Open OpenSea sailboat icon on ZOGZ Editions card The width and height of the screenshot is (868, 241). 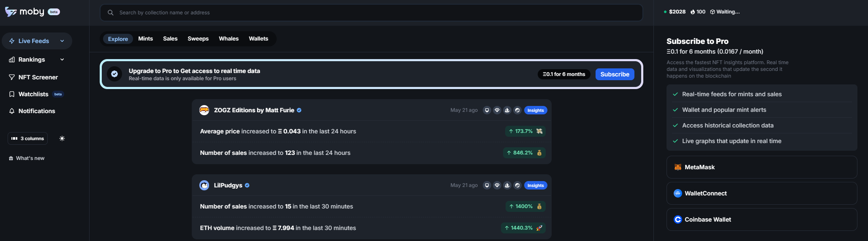pyautogui.click(x=507, y=110)
